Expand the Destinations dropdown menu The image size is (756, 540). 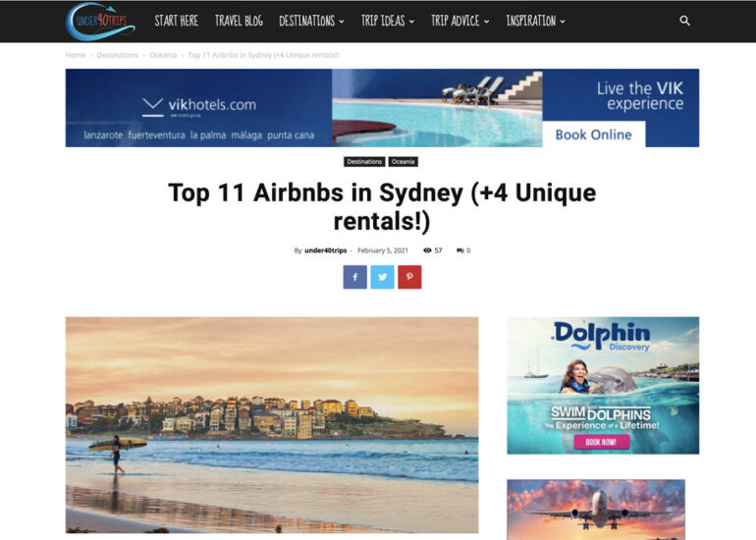[x=311, y=21]
